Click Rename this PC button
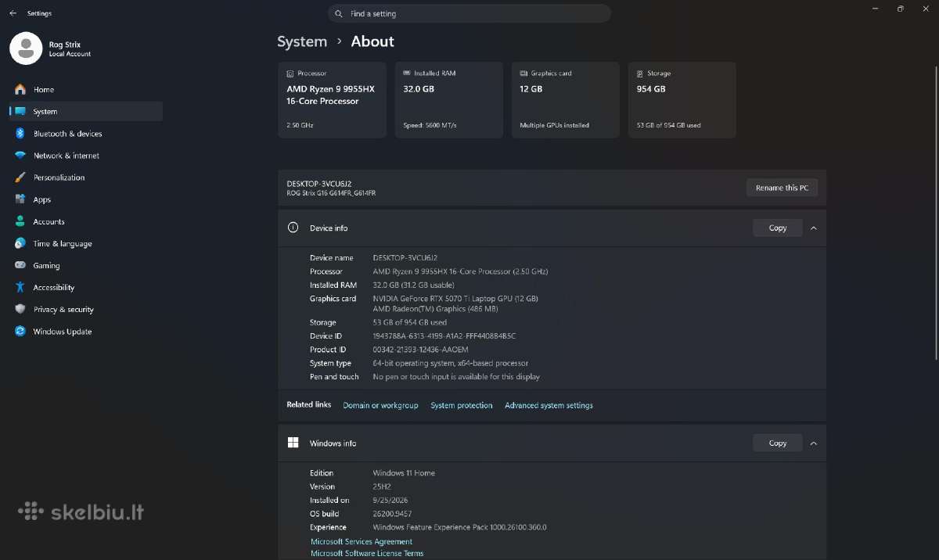 pos(782,188)
